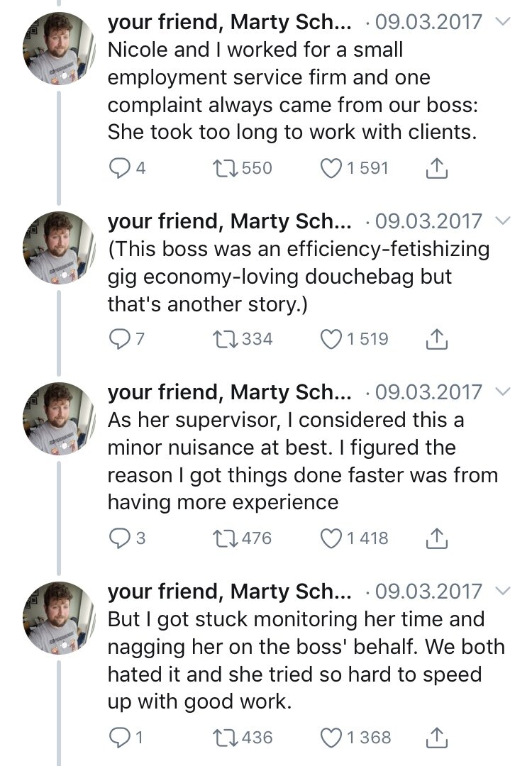The image size is (532, 766).
Task: Open the chevron menu on the 'But I got stuck' tweet
Action: point(501,591)
